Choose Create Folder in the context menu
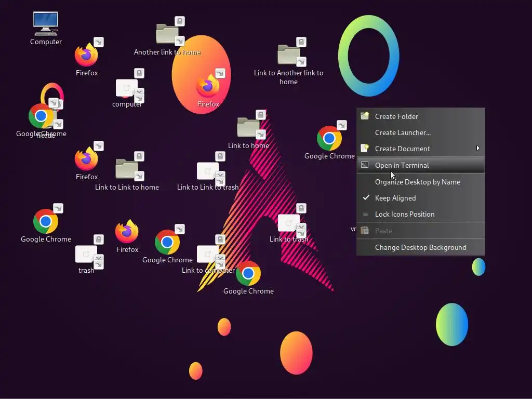The image size is (532, 399). point(421,116)
